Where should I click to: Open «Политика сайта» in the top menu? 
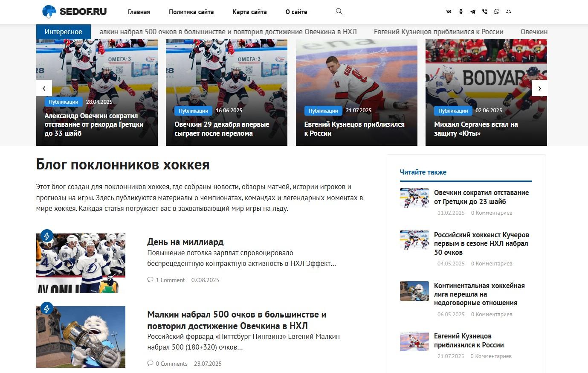pyautogui.click(x=191, y=12)
